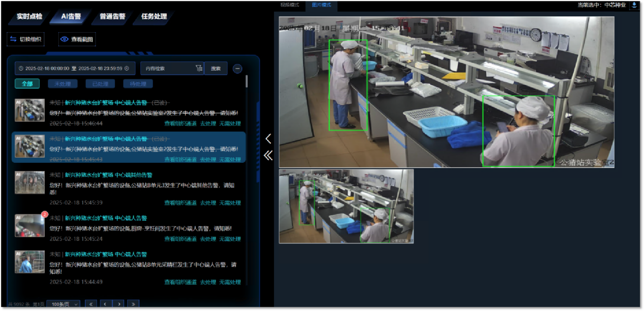Open the ellipsis more-options button
The height and width of the screenshot is (311, 644).
[237, 68]
